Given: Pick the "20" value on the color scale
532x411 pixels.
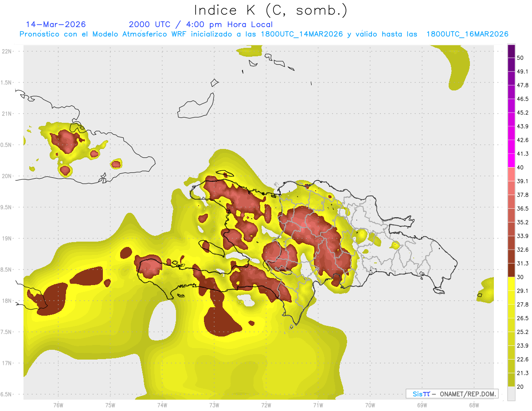Looking at the screenshot, I should (x=520, y=387).
